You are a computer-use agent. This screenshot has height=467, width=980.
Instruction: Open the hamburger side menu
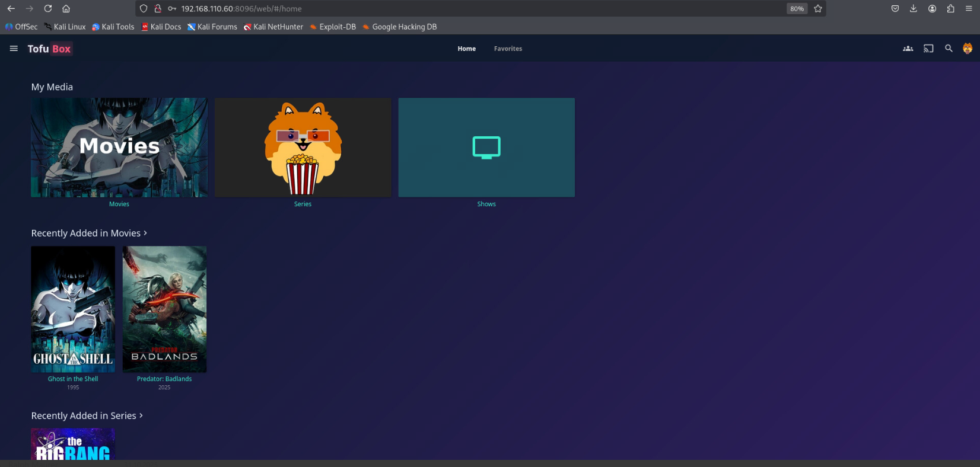(14, 49)
